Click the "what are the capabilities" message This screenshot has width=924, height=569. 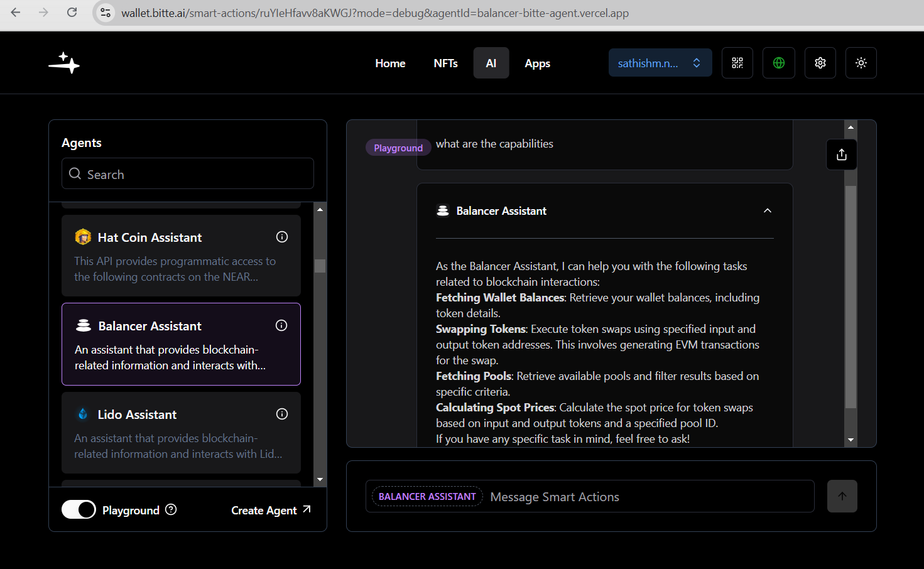[494, 144]
